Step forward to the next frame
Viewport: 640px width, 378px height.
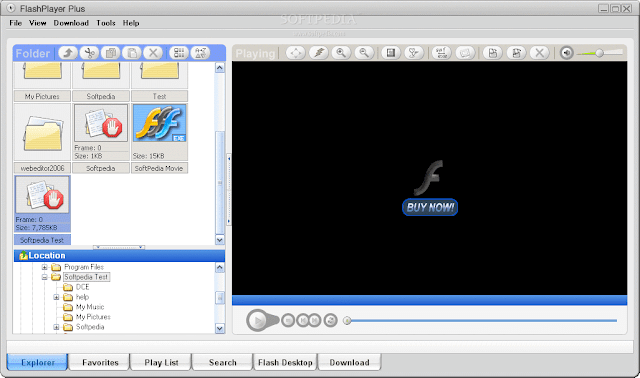(315, 320)
